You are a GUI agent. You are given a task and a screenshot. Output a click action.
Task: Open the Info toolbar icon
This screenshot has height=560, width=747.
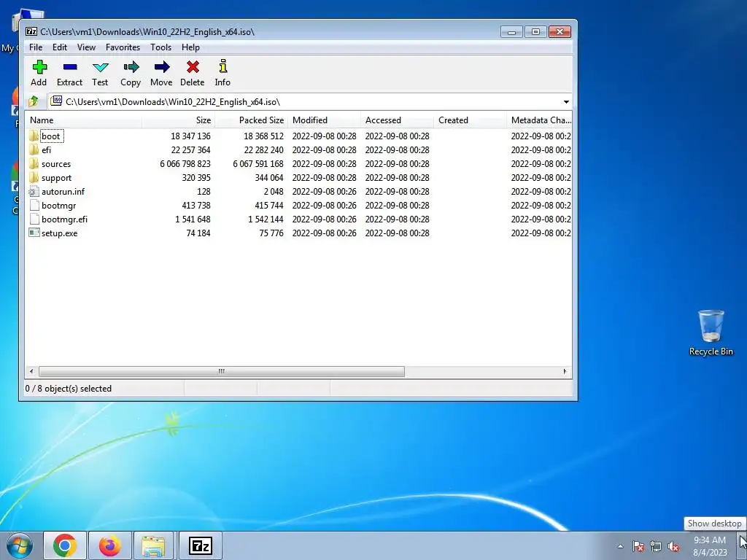222,66
